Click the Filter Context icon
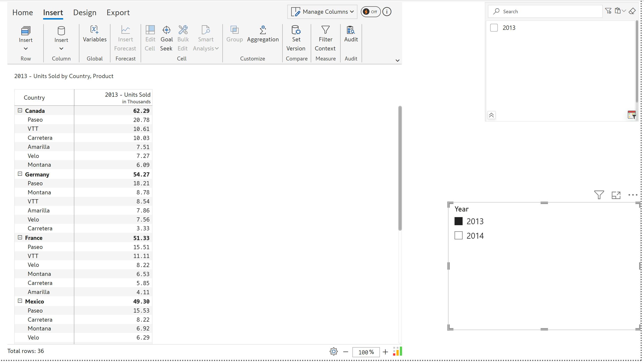Screen dimensions: 644x363 (x=325, y=30)
